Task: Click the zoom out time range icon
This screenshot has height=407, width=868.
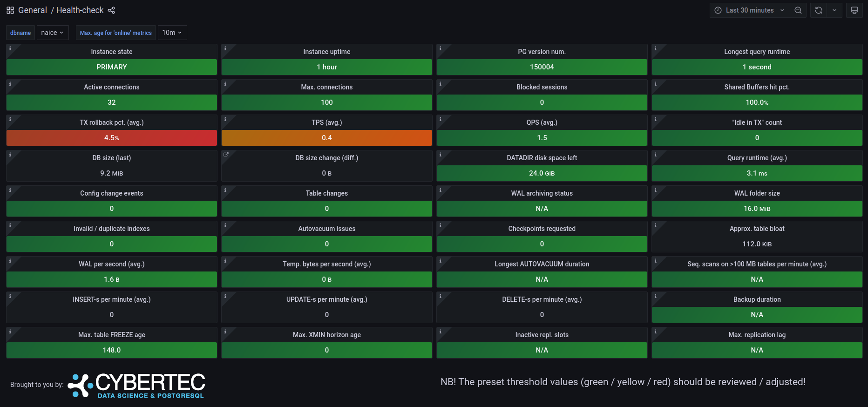Action: (798, 10)
